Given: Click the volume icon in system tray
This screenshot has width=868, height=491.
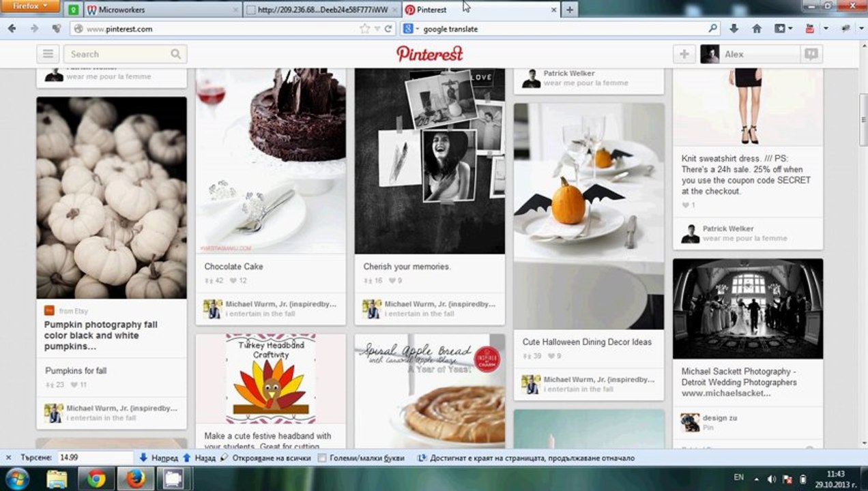Looking at the screenshot, I should coord(772,479).
